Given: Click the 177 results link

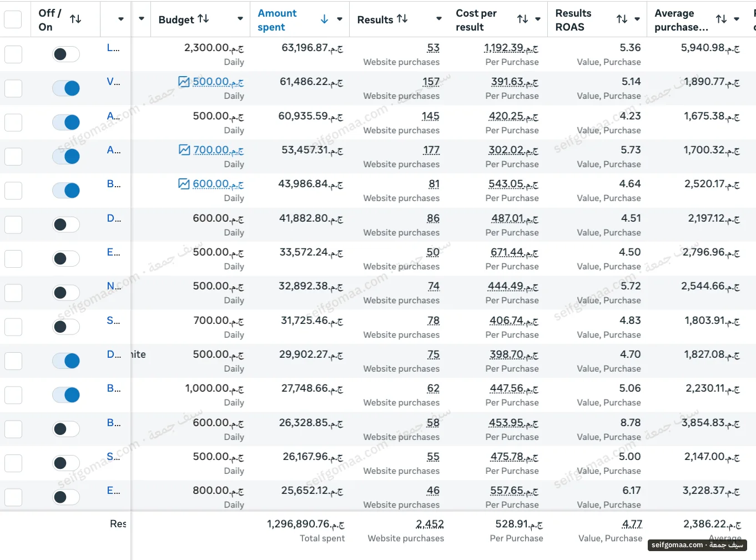Looking at the screenshot, I should pyautogui.click(x=431, y=150).
